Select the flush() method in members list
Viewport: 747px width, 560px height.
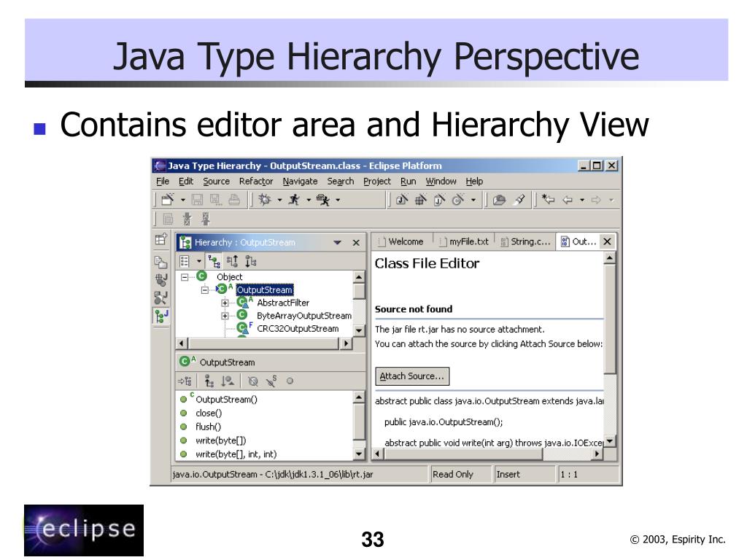tap(208, 427)
